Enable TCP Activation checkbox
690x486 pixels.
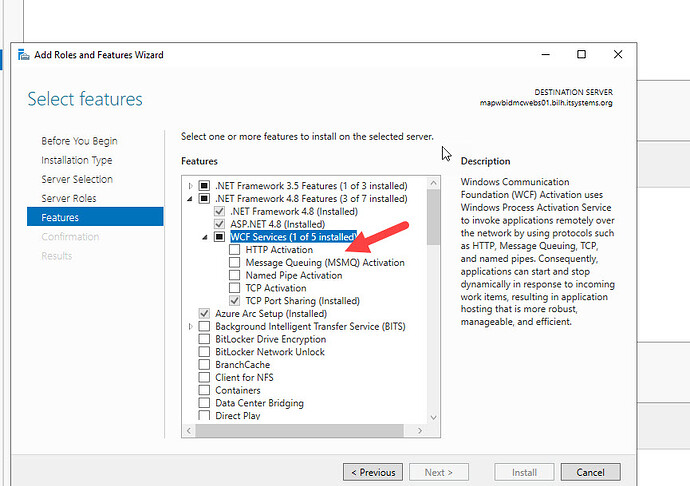coord(235,288)
